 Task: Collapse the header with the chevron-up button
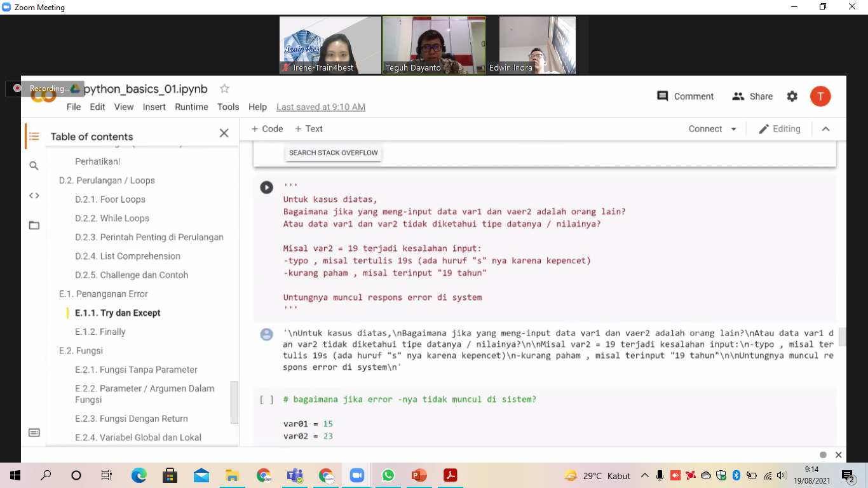pos(825,129)
